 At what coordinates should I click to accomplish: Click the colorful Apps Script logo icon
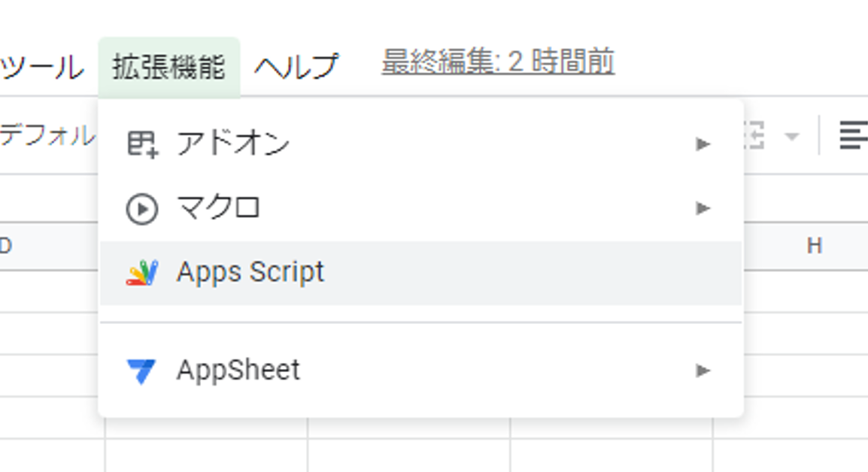142,273
